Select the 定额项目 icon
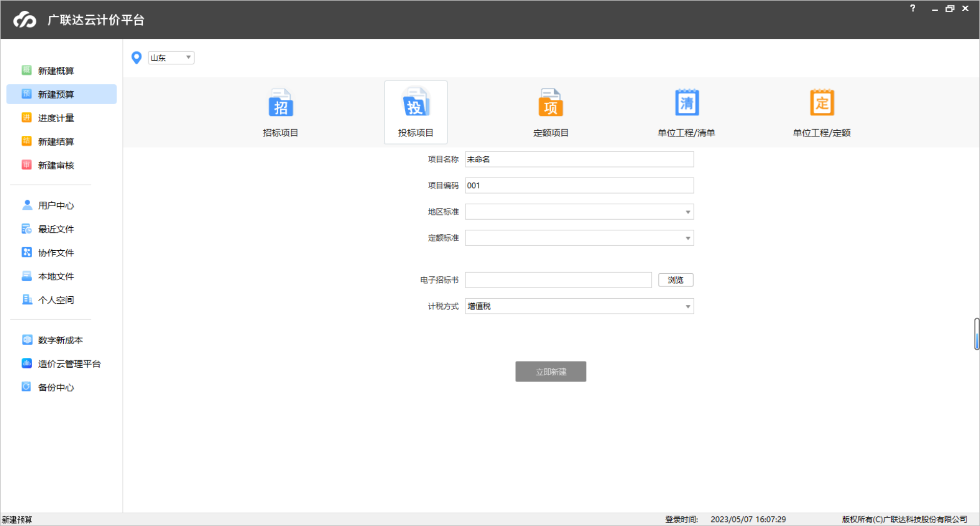This screenshot has height=526, width=980. coord(551,103)
